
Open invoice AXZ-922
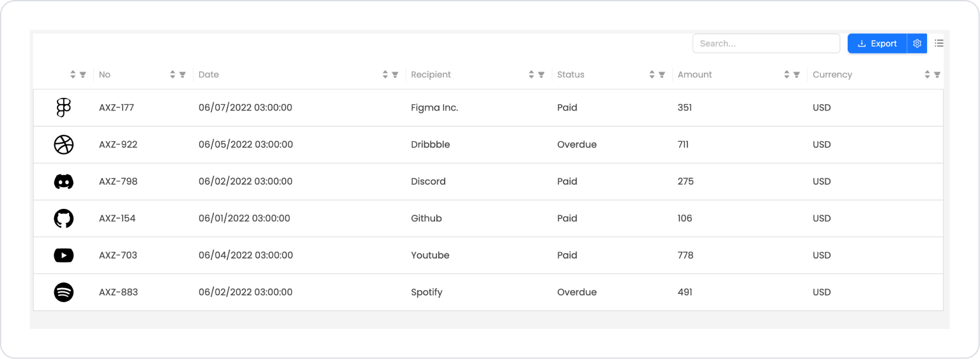pyautogui.click(x=118, y=145)
